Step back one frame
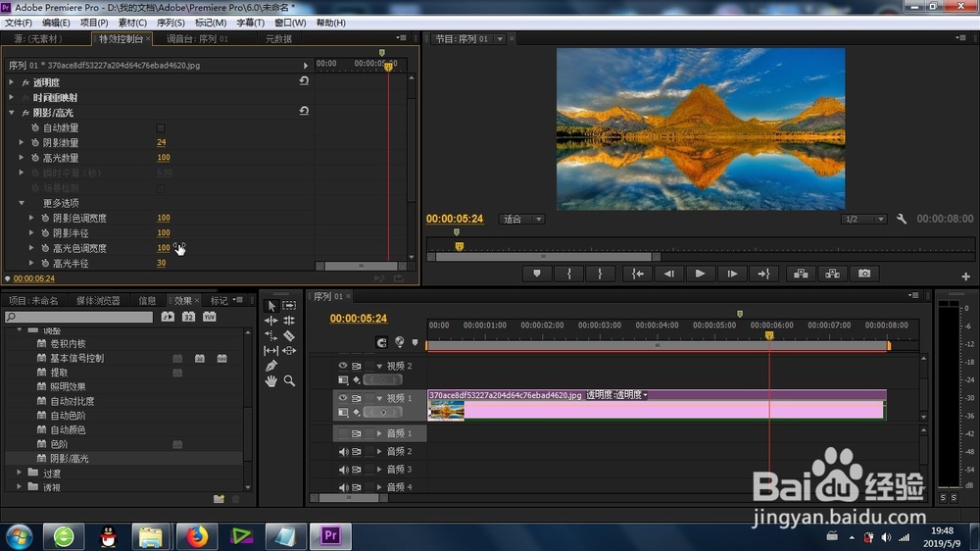980x551 pixels. pos(668,274)
